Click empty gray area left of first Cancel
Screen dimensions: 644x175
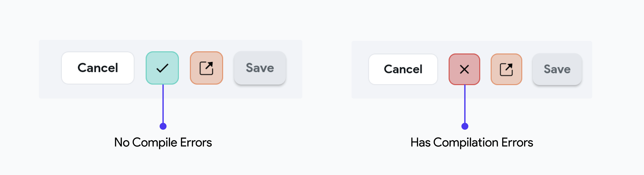tap(50, 69)
